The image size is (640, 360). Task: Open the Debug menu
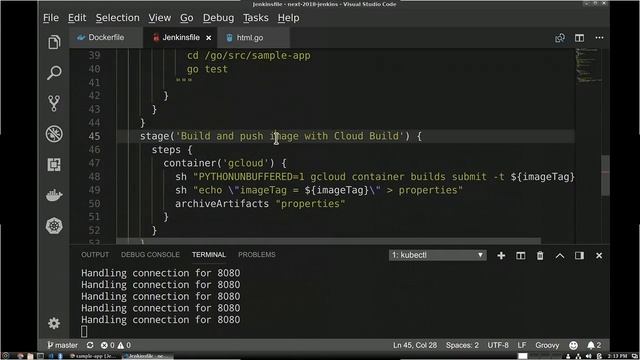coord(218,18)
